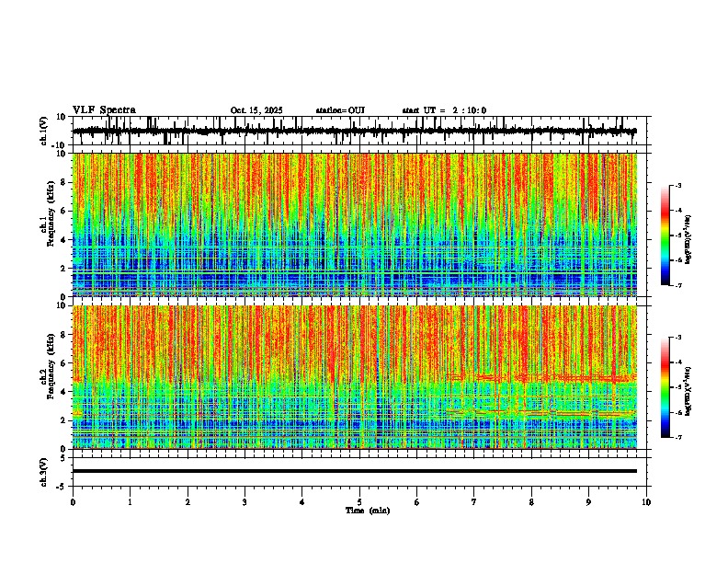
Task: Click the ch.2 spectrogram color scale bar
Action: [x=665, y=387]
